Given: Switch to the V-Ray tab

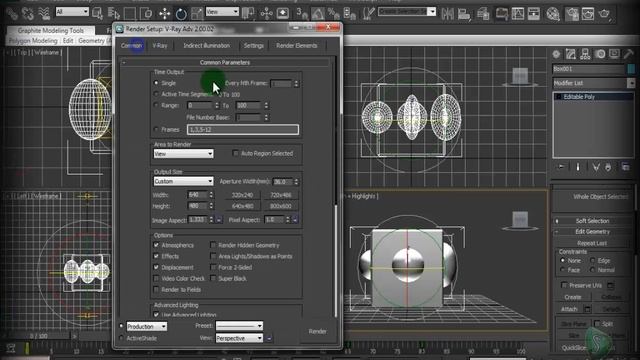Looking at the screenshot, I should point(160,46).
